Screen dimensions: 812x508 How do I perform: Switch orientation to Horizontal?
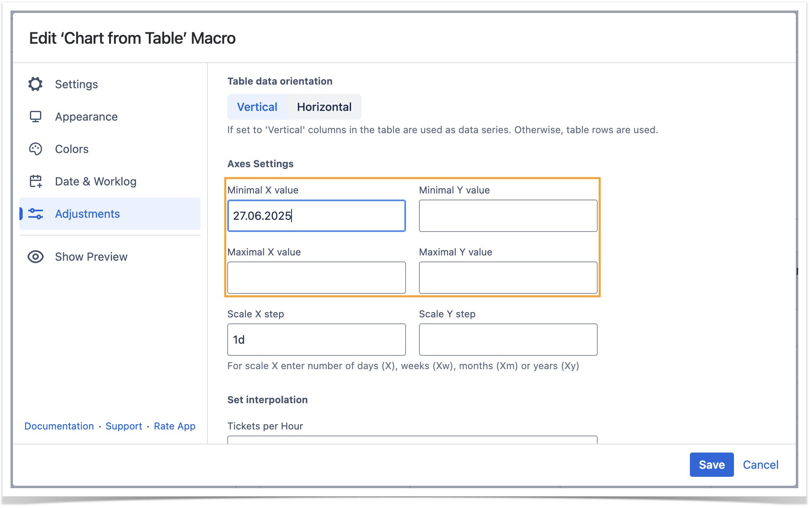(324, 107)
